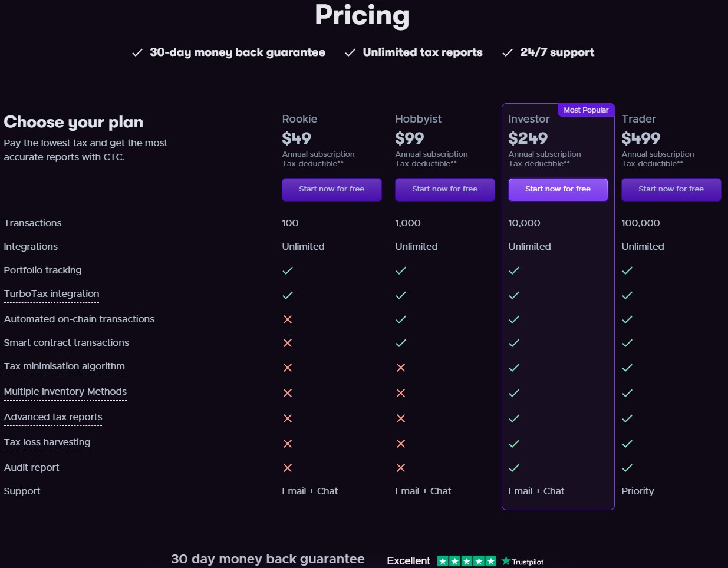
Task: Click the Advanced tax reports label
Action: pyautogui.click(x=53, y=417)
